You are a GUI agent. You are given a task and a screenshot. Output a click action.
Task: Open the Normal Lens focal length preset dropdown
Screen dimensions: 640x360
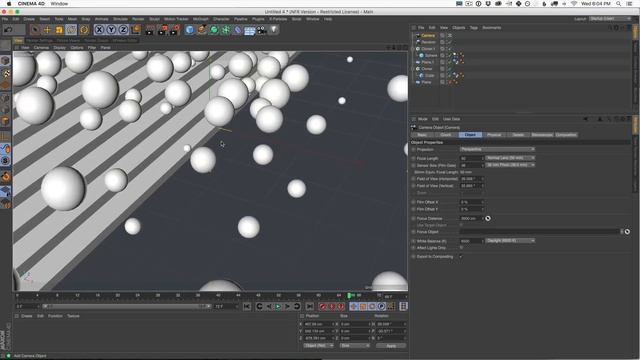[510, 158]
